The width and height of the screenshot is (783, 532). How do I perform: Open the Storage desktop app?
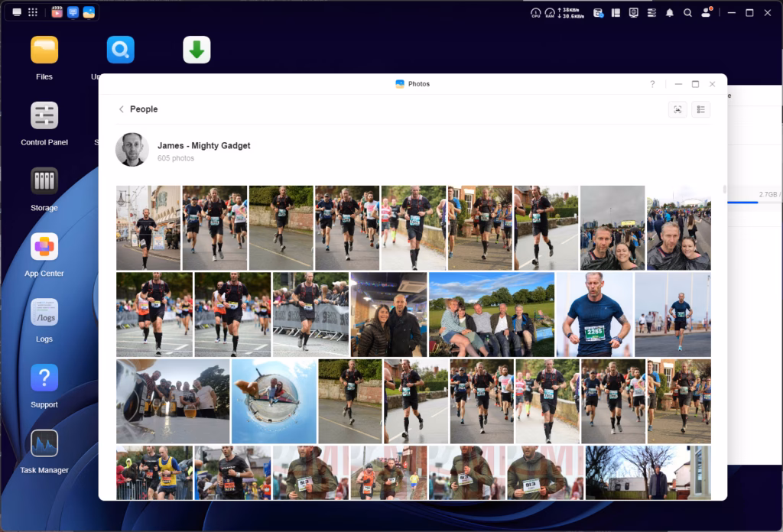[x=44, y=182]
